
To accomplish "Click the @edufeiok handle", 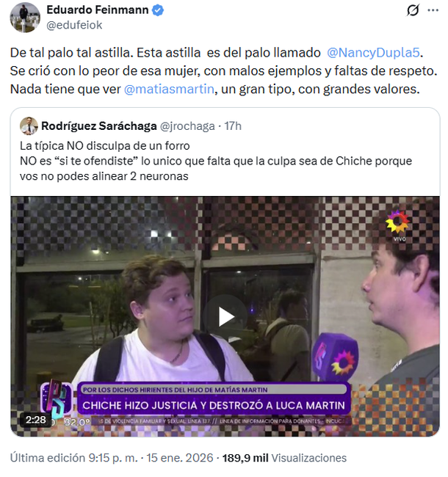I will tap(74, 25).
